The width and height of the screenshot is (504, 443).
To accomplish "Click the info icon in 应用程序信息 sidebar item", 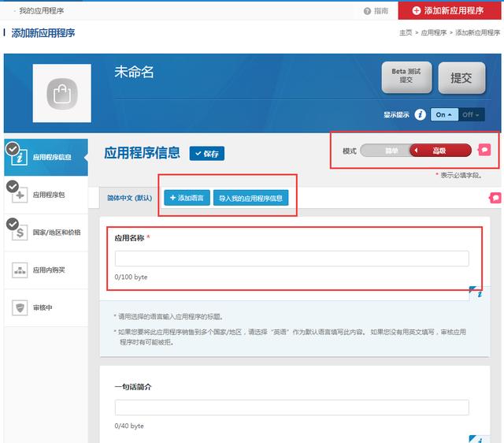I will [19, 158].
